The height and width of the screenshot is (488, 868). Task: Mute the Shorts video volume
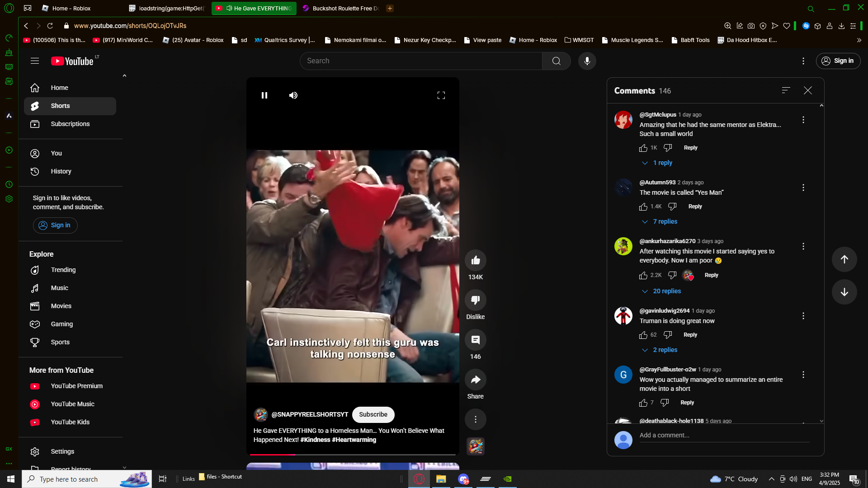click(293, 95)
